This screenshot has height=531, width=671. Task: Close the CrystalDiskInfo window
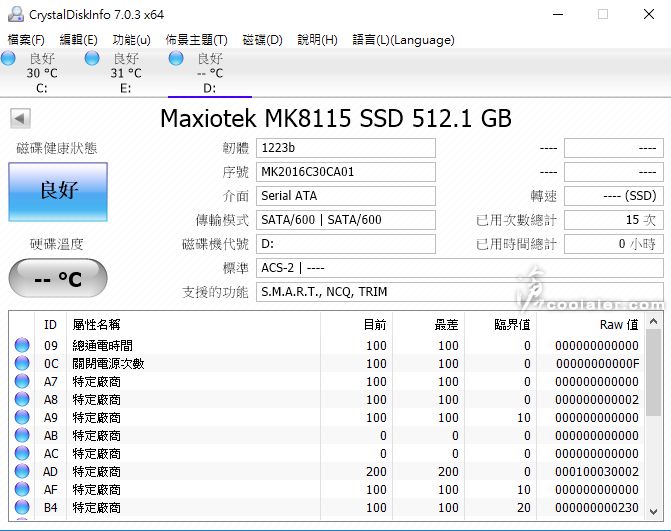pos(649,15)
